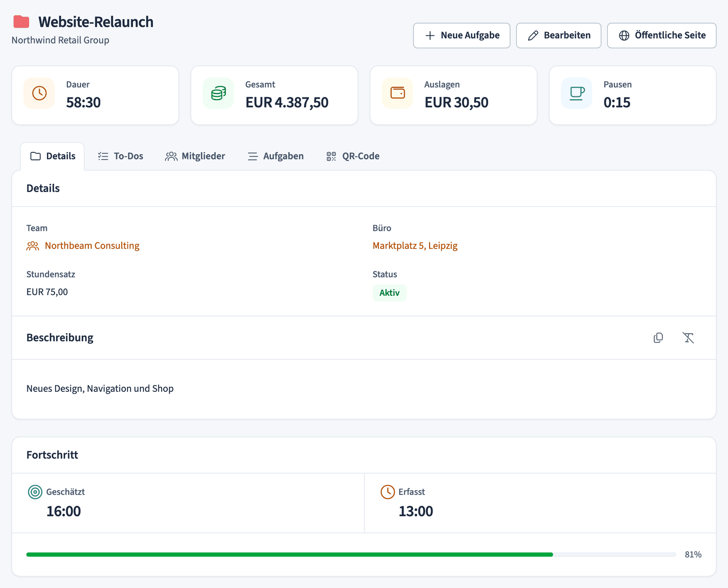The image size is (728, 588).
Task: Open the Mitglieder tab
Action: pyautogui.click(x=195, y=156)
